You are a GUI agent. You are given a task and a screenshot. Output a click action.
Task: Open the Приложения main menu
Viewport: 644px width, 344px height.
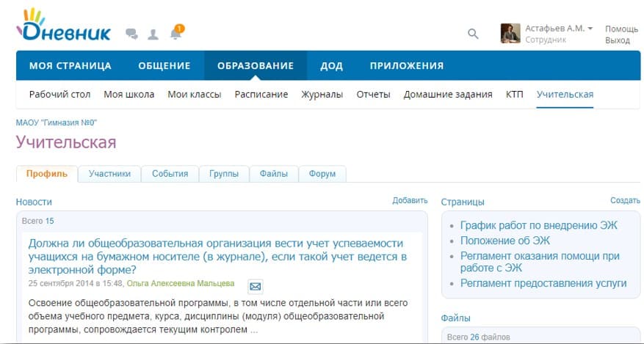[x=406, y=65]
